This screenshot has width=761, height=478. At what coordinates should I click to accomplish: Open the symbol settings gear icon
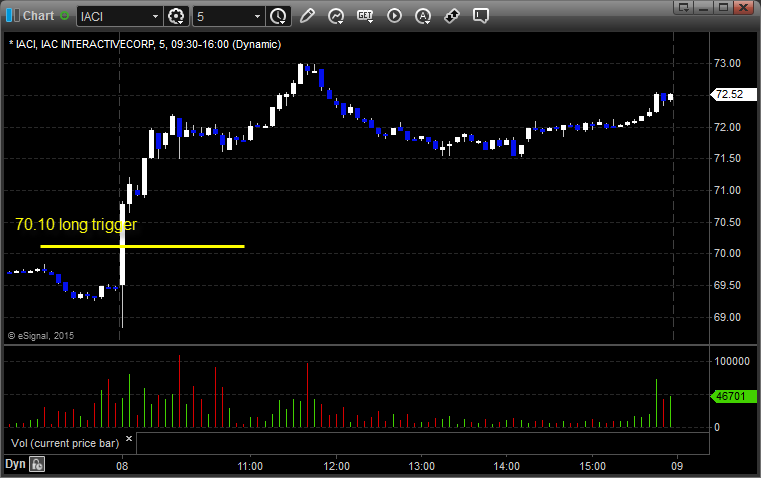click(177, 16)
